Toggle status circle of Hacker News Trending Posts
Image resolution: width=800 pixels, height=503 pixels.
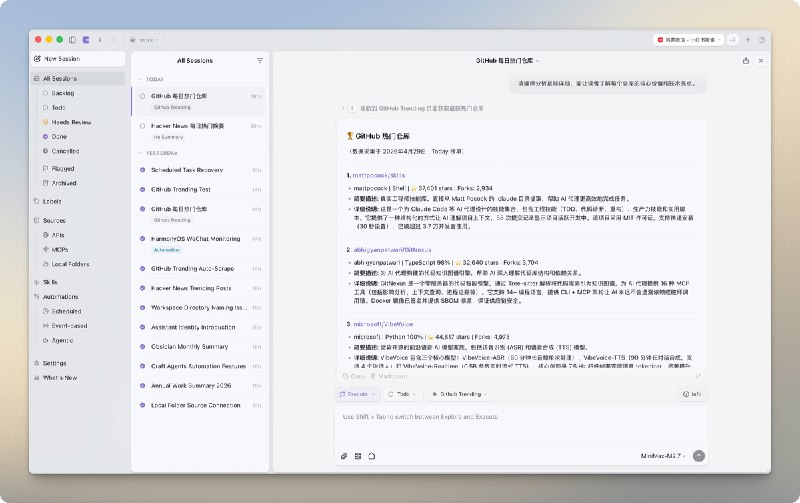click(x=142, y=288)
